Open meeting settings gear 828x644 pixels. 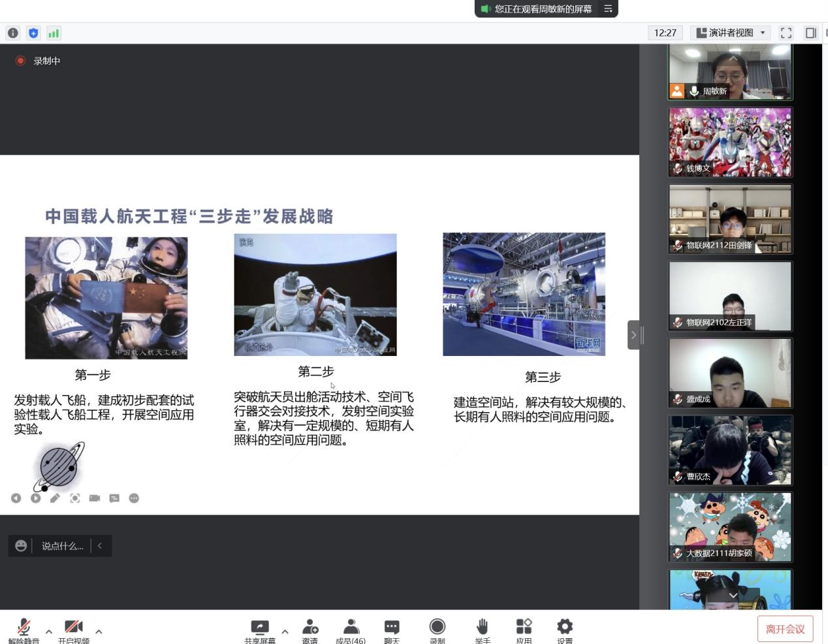click(564, 629)
